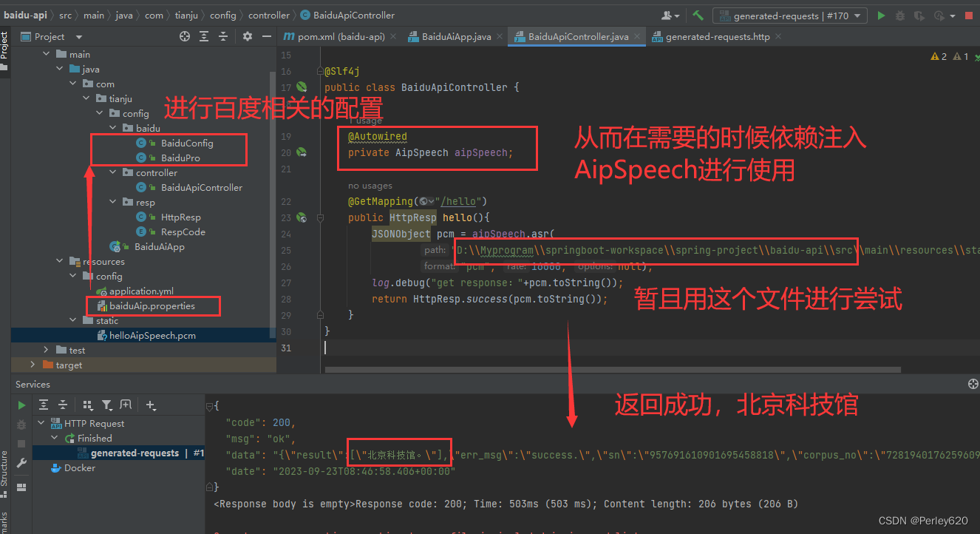Click the warnings count indicator in editor
The image size is (980, 534).
(x=939, y=56)
